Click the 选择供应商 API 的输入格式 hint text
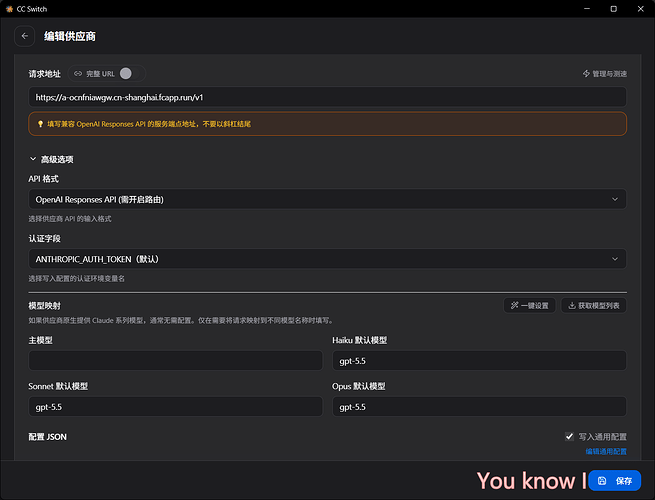This screenshot has height=500, width=655. tap(70, 219)
